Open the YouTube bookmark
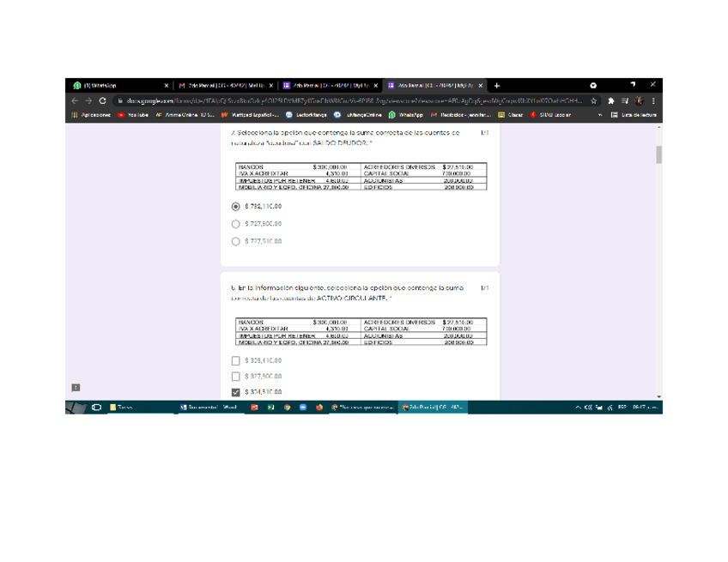728x562 pixels. (133, 115)
